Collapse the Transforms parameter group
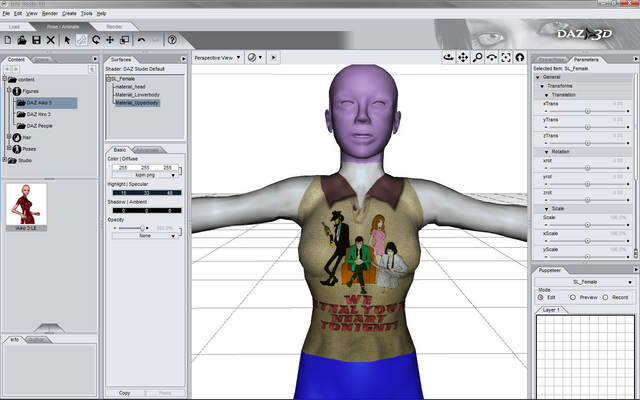The width and height of the screenshot is (640, 400). click(542, 86)
